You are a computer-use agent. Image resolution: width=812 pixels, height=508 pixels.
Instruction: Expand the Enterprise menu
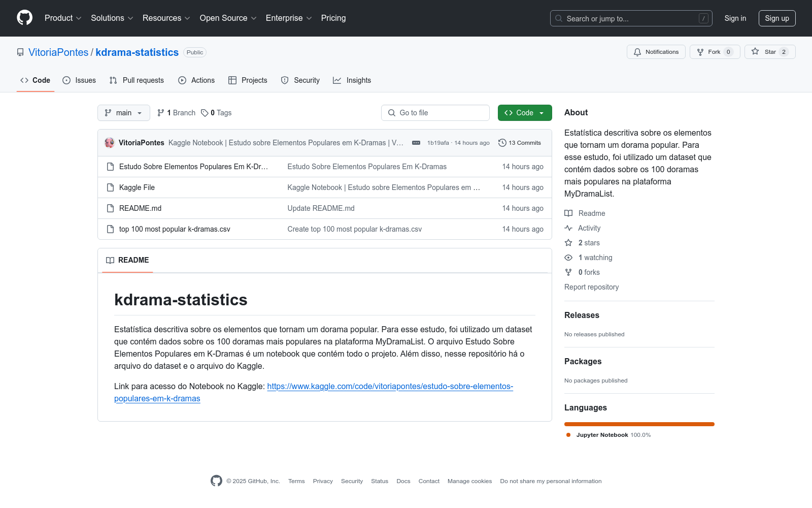pyautogui.click(x=289, y=18)
